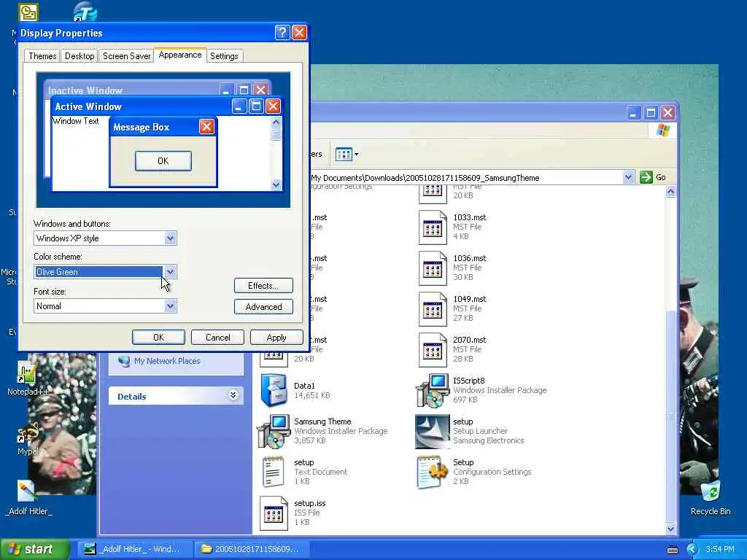747x560 pixels.
Task: Minimize the Explorer window
Action: (x=633, y=113)
